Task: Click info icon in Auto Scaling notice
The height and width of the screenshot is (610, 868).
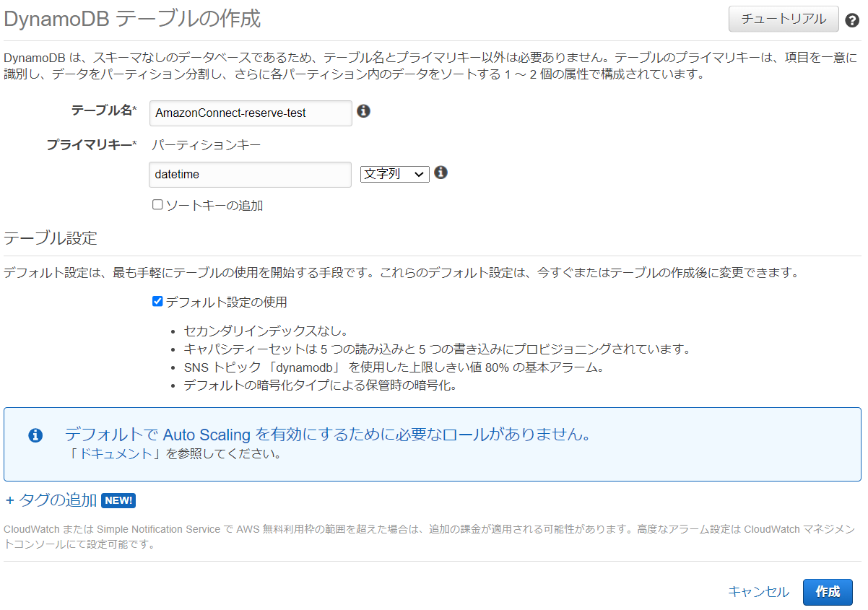Action: click(x=35, y=435)
